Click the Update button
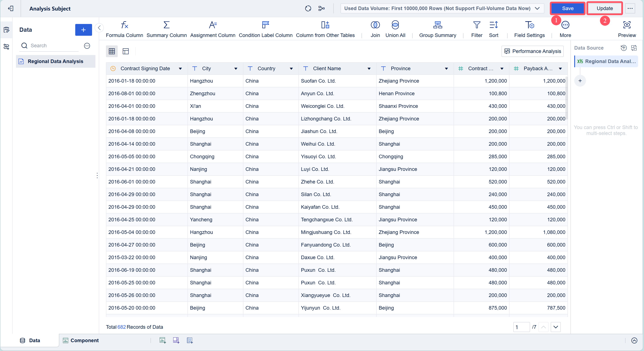644x351 pixels. (x=604, y=8)
